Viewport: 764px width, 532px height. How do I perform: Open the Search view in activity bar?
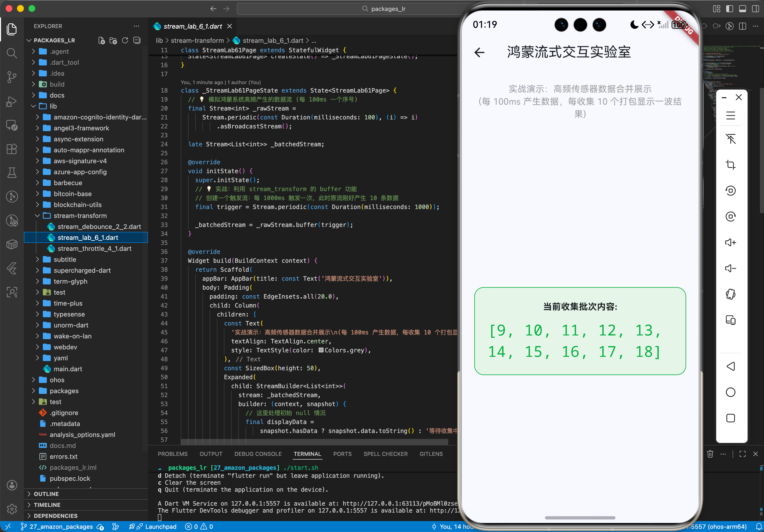point(12,53)
